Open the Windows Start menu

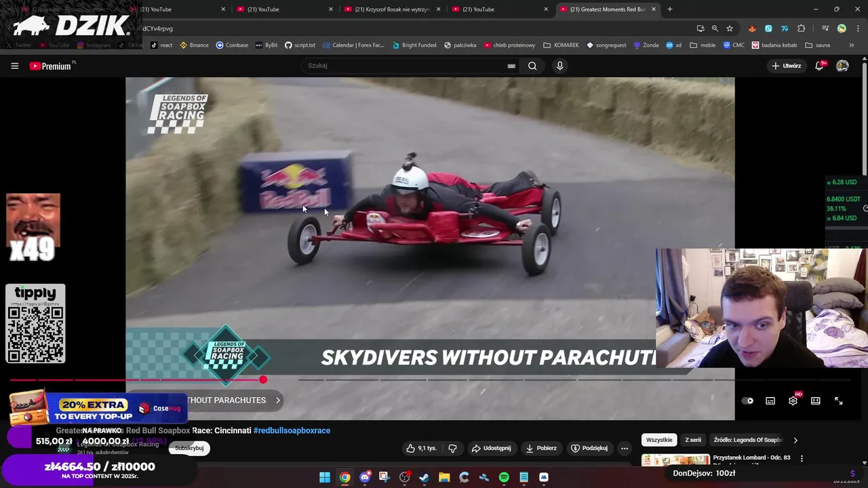click(325, 477)
